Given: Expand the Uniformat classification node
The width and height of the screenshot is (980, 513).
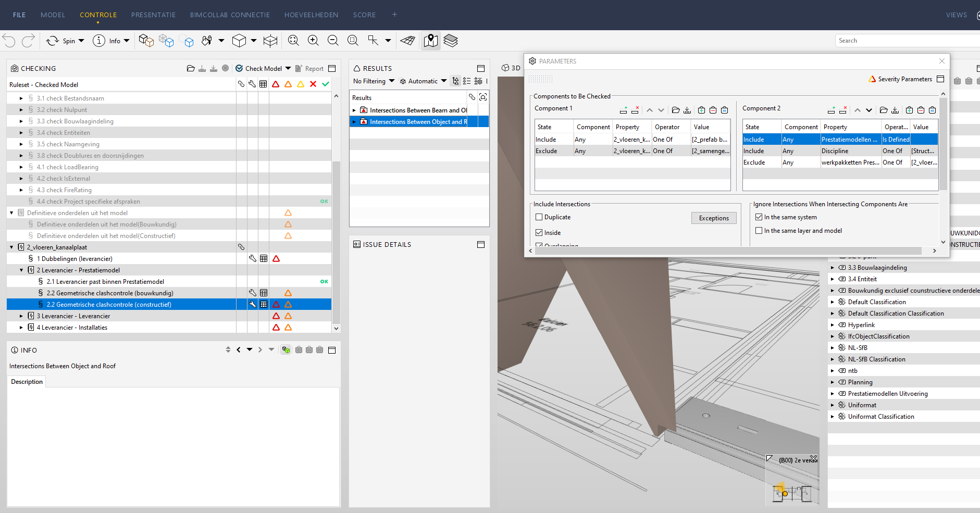Looking at the screenshot, I should click(x=833, y=405).
